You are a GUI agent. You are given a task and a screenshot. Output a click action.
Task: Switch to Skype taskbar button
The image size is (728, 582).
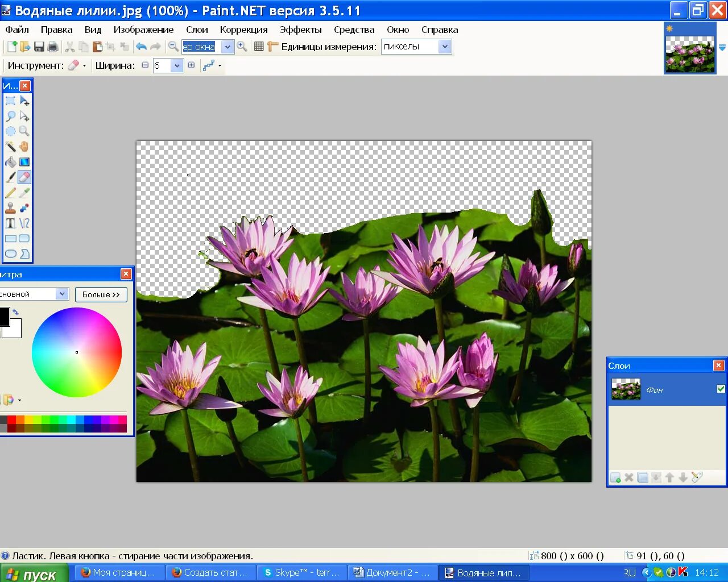[x=301, y=572]
